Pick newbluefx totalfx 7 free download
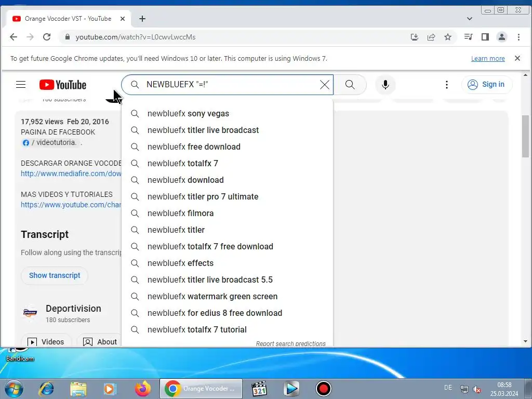532x399 pixels. [228, 247]
